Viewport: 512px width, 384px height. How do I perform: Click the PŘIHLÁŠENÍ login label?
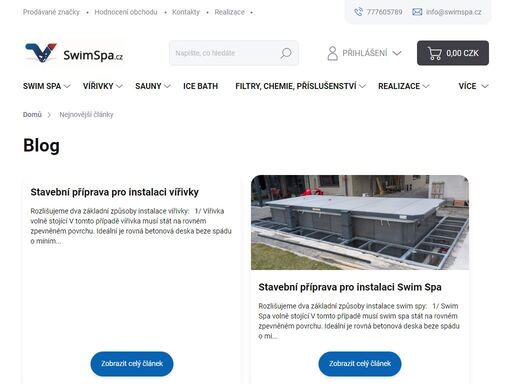click(365, 53)
